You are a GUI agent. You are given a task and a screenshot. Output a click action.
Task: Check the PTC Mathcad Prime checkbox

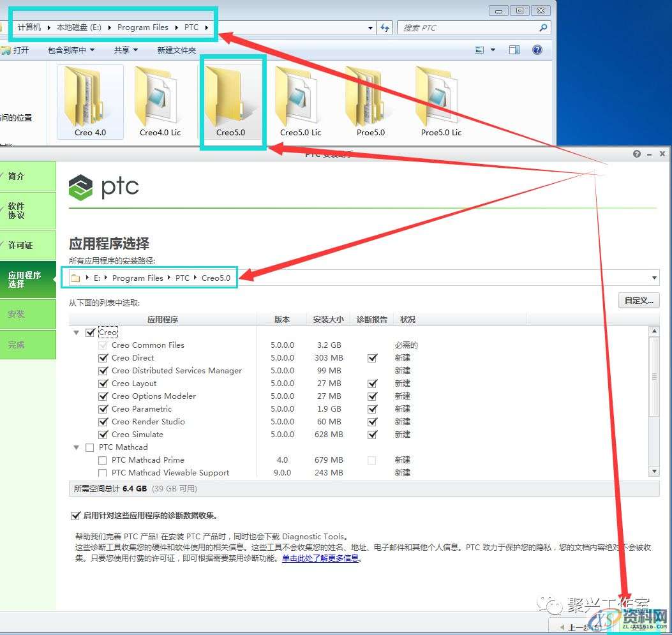point(103,459)
